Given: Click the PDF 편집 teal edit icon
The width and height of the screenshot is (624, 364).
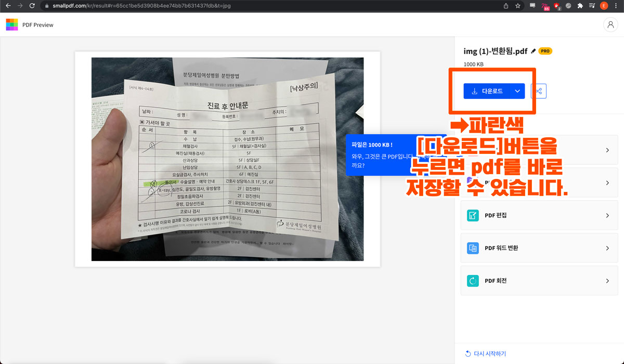Looking at the screenshot, I should (473, 216).
